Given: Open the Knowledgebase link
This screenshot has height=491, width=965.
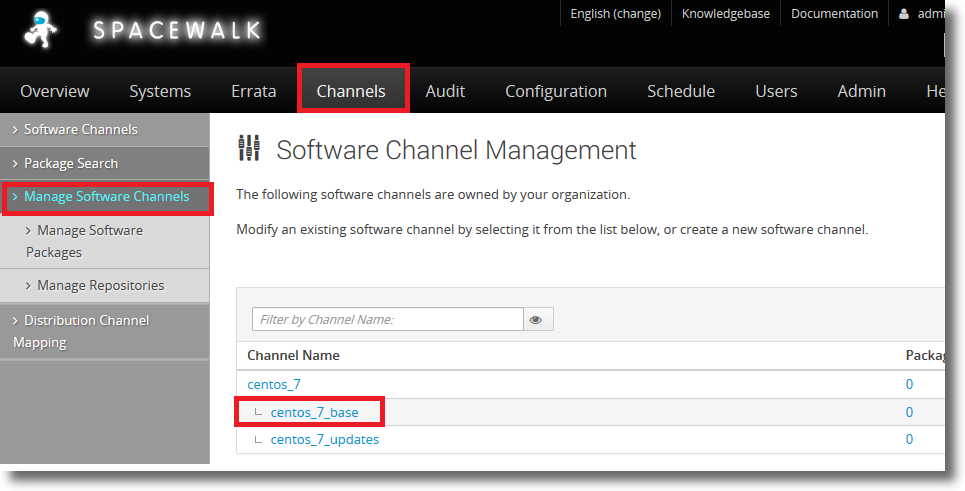Looking at the screenshot, I should coord(726,14).
